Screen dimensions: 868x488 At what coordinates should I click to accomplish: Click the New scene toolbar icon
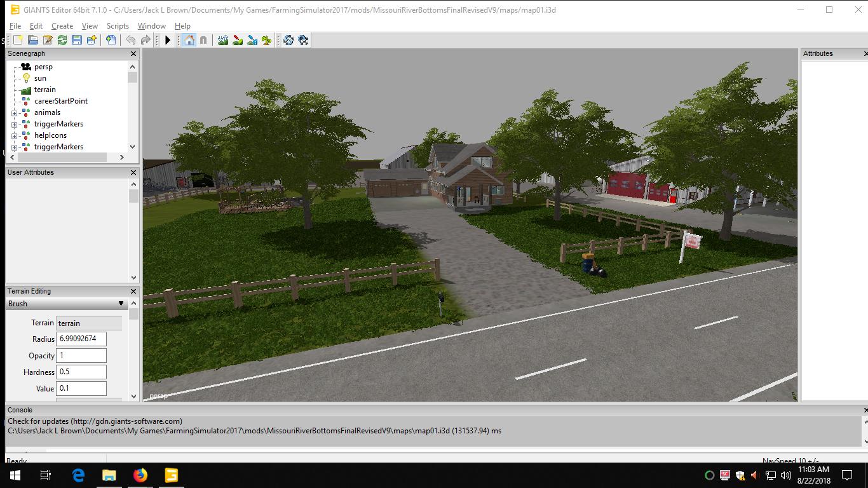click(x=18, y=40)
